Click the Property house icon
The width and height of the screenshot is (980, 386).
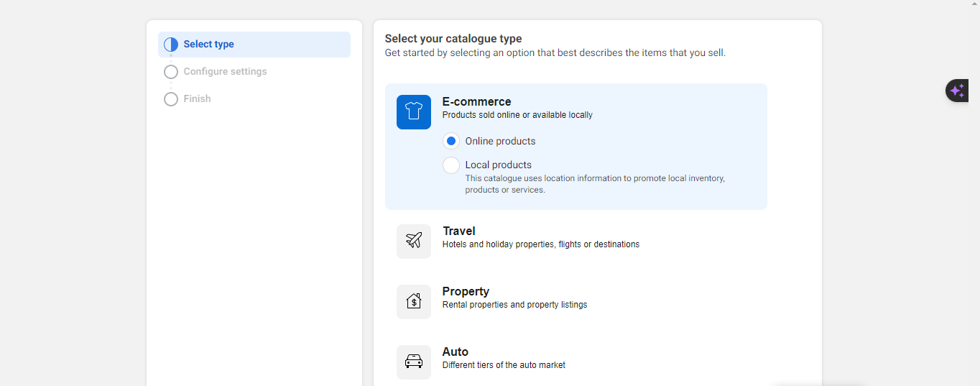(413, 301)
